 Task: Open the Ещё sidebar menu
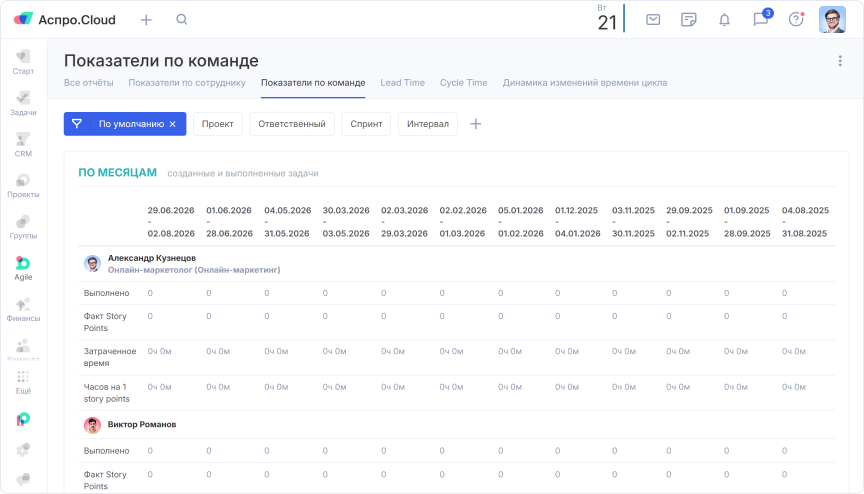pos(23,382)
